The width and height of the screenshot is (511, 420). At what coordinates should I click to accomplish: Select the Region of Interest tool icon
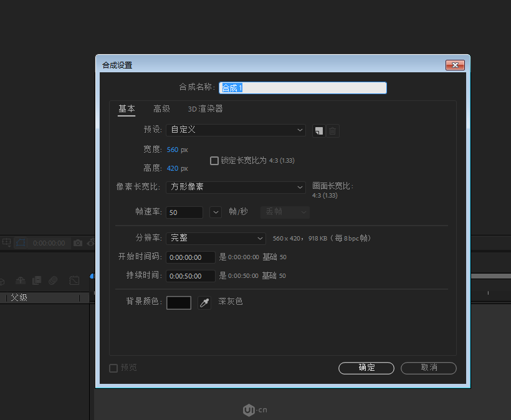(x=6, y=242)
